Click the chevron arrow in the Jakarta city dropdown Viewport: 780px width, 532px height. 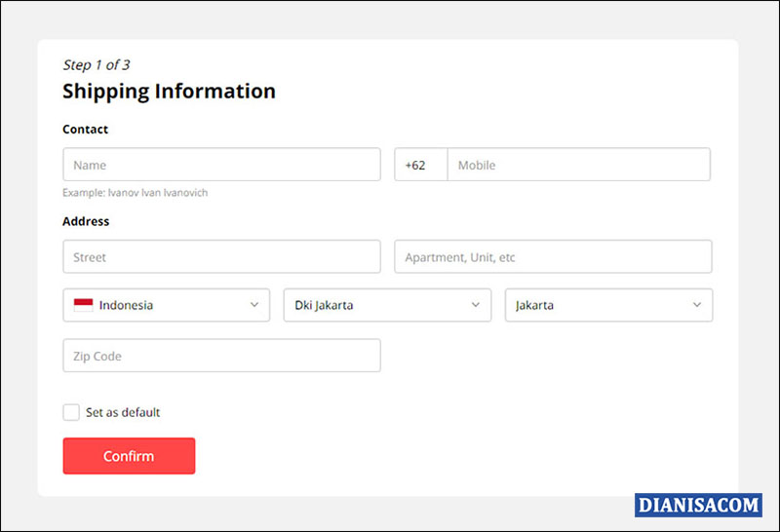click(697, 305)
